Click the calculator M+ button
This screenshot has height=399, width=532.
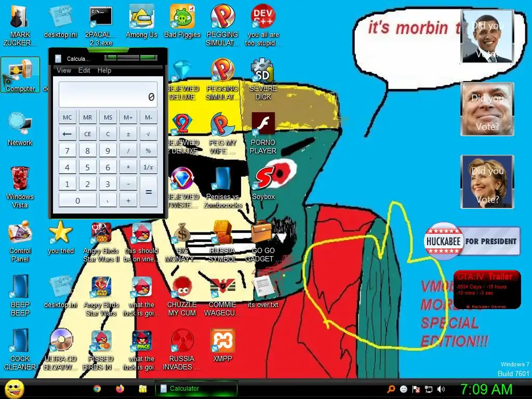pos(128,117)
